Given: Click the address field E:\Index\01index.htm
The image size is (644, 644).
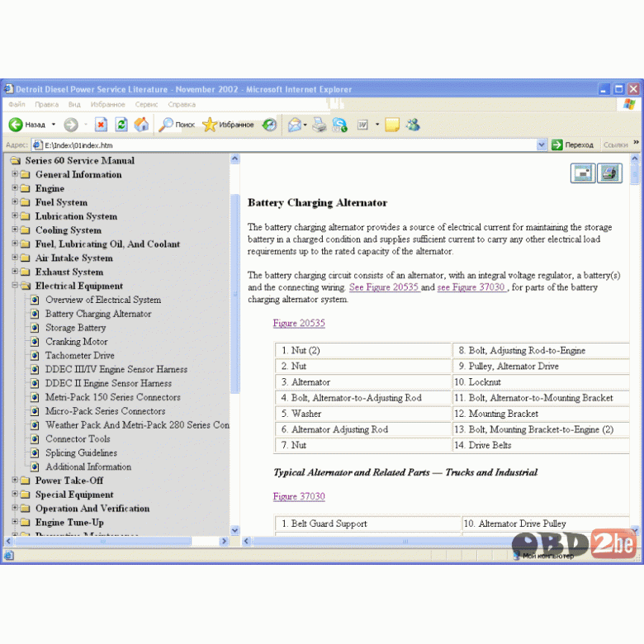Looking at the screenshot, I should (x=284, y=144).
